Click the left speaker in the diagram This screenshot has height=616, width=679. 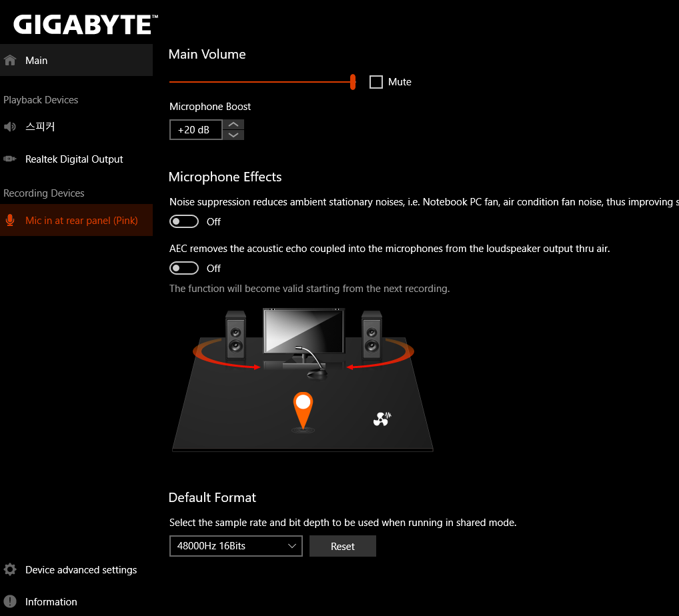235,335
